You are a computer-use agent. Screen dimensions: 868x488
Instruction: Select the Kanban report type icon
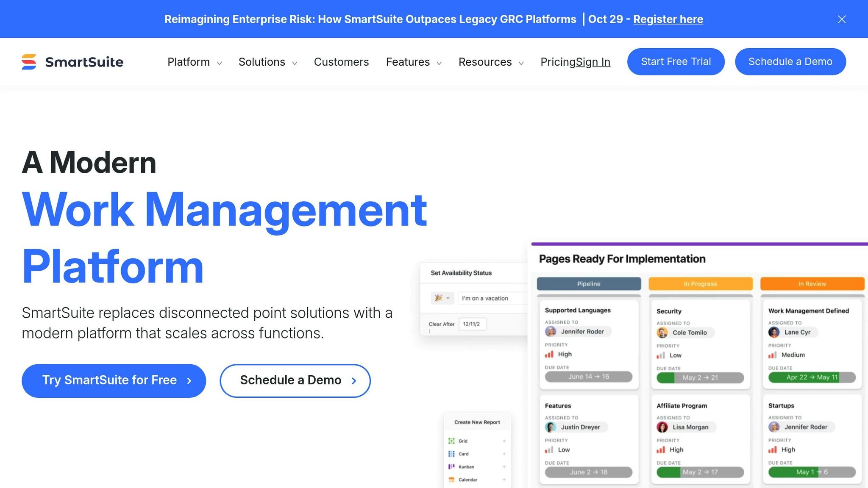[x=451, y=466]
